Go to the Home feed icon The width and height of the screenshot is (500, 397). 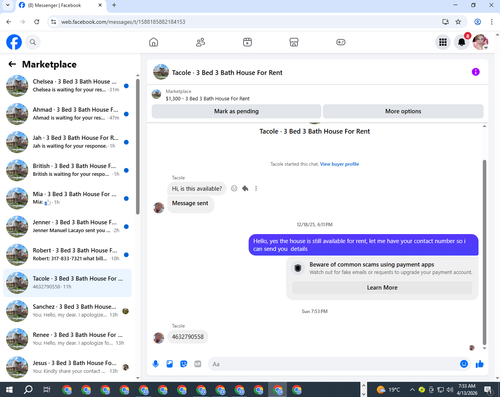click(x=153, y=42)
